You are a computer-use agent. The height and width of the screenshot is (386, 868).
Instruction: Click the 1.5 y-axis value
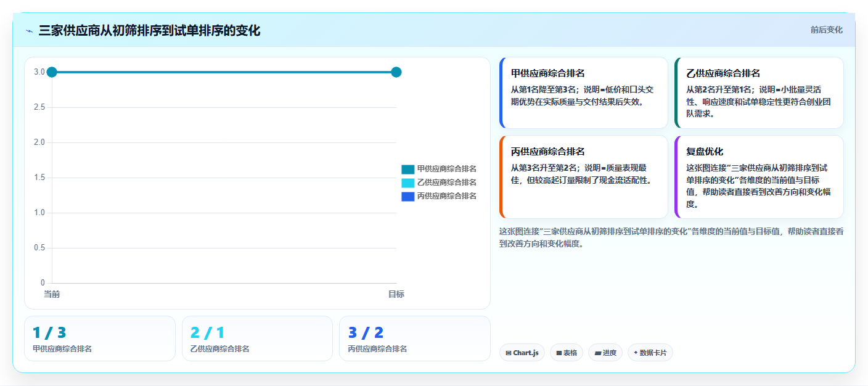(39, 178)
